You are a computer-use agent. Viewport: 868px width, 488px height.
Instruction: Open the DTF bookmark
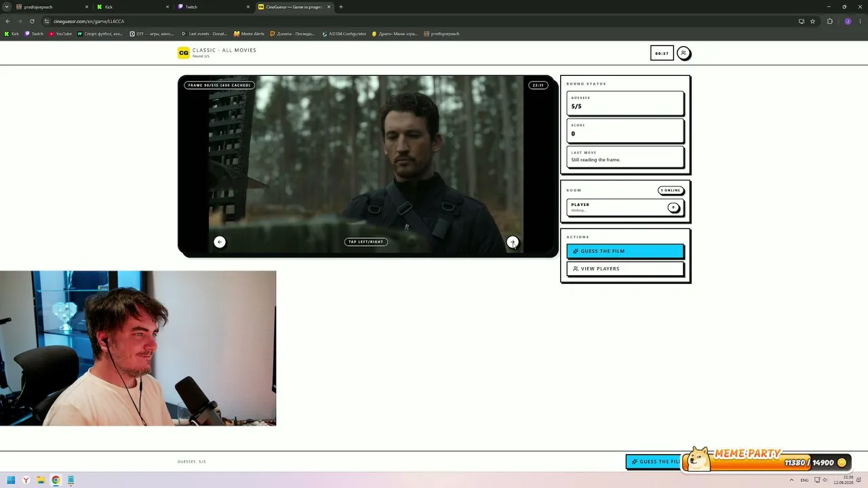pyautogui.click(x=152, y=34)
